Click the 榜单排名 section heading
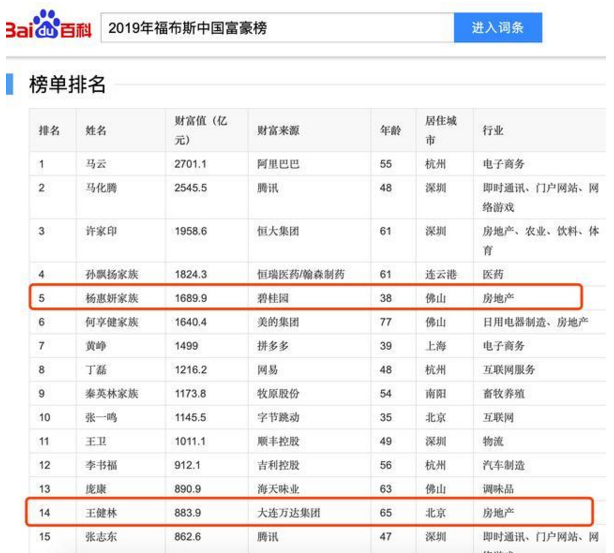The height and width of the screenshot is (553, 614). (67, 84)
